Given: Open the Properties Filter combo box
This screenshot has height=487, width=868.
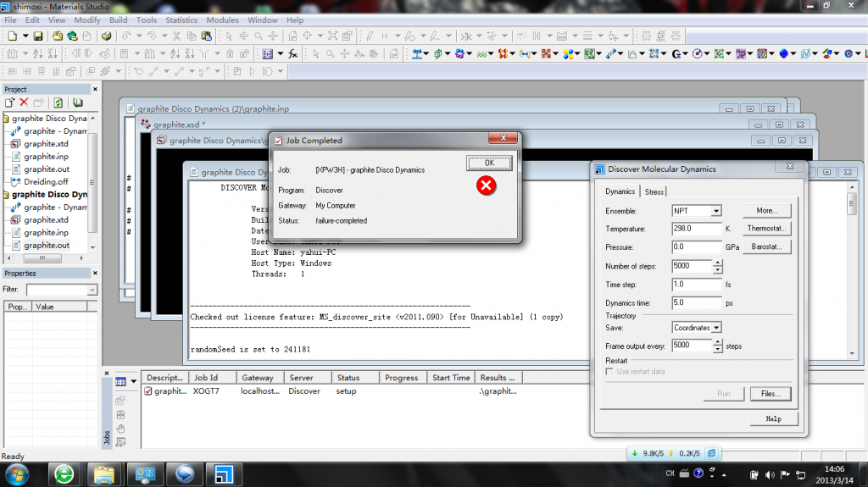Looking at the screenshot, I should [61, 290].
